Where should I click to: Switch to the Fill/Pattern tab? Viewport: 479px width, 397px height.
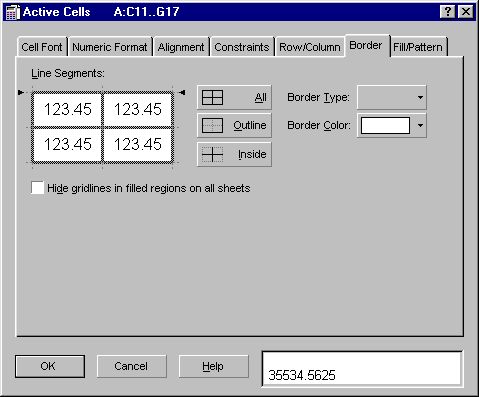(418, 47)
